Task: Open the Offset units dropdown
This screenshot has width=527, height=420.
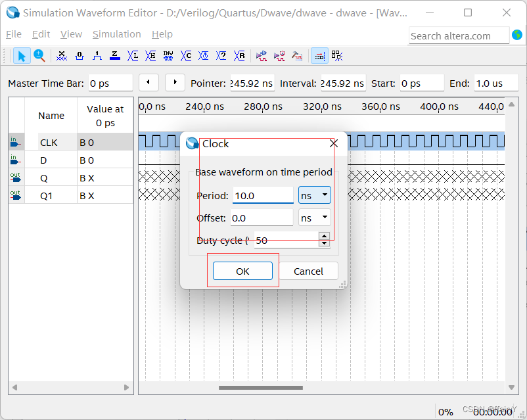Action: [313, 218]
